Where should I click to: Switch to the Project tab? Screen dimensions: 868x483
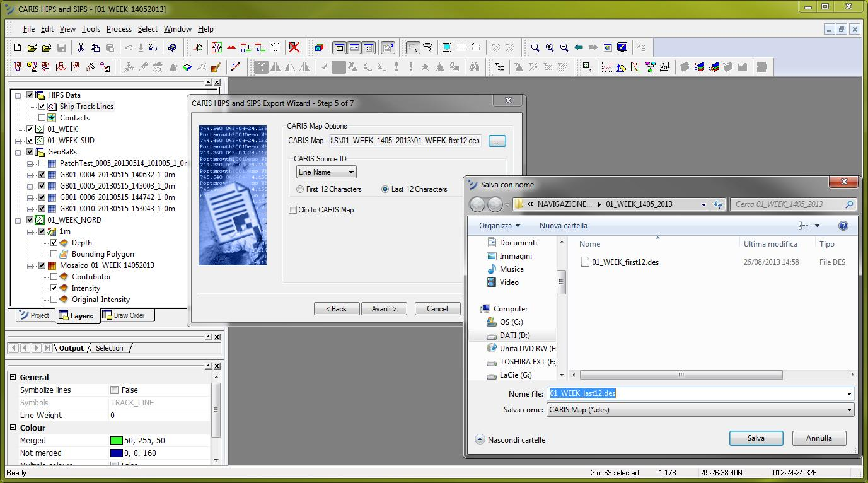click(x=34, y=315)
